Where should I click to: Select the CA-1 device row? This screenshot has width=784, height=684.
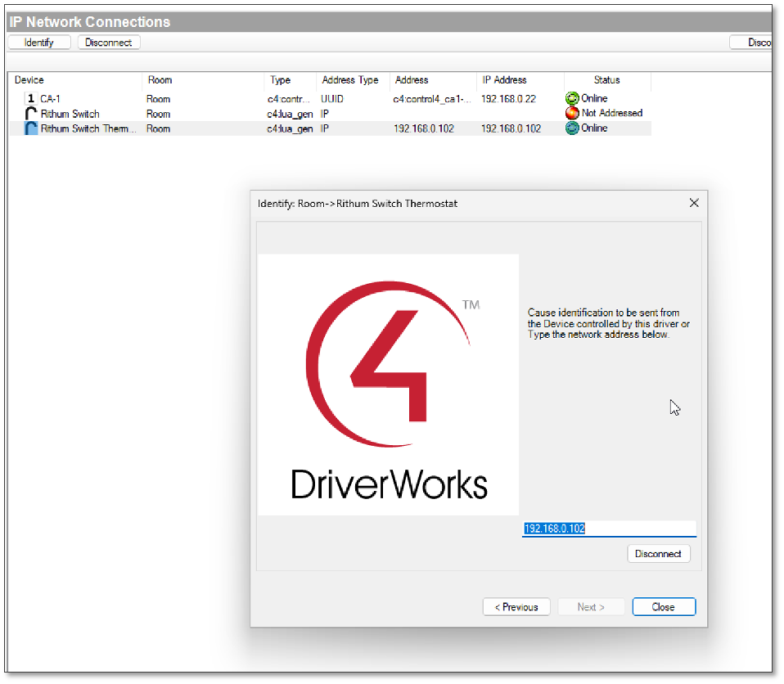tap(330, 99)
